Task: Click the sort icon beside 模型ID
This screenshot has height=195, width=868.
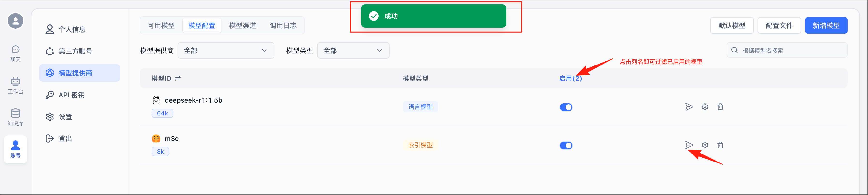Action: [178, 78]
